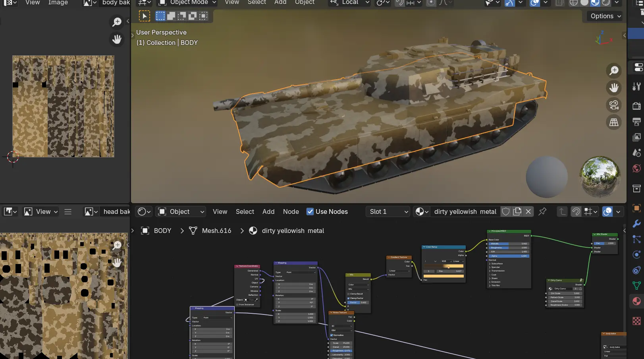Click the pan hand icon in the 3D viewport
644x359 pixels.
[614, 87]
